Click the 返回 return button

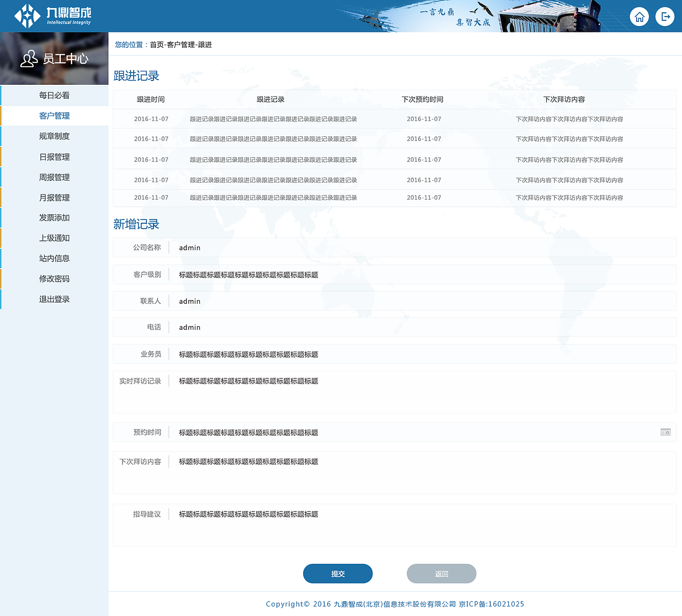(x=441, y=573)
